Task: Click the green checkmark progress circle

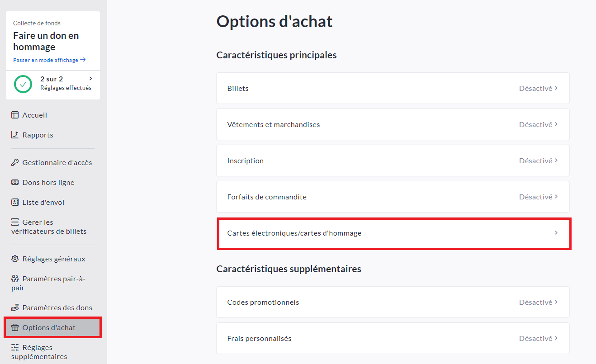Action: [x=23, y=84]
